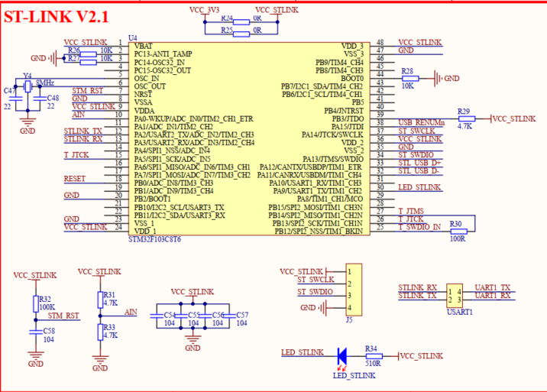Click the T_SWDIO_IN net label

tap(419, 227)
